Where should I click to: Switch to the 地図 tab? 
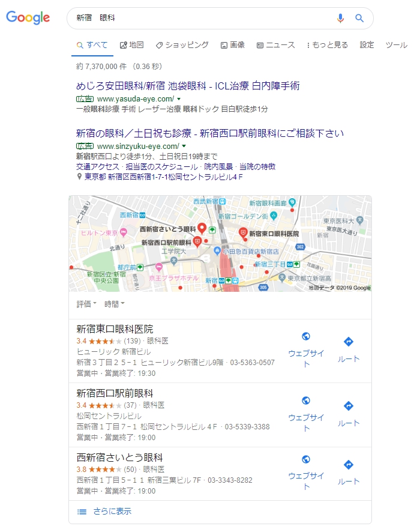point(132,45)
